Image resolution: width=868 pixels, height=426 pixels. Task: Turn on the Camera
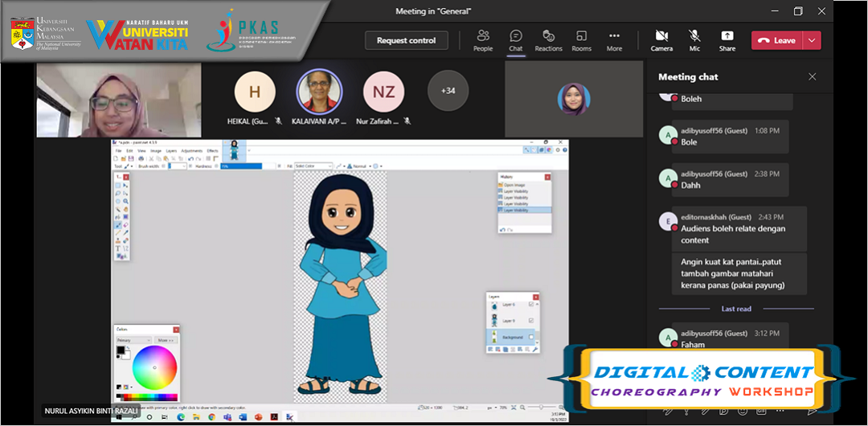(661, 40)
